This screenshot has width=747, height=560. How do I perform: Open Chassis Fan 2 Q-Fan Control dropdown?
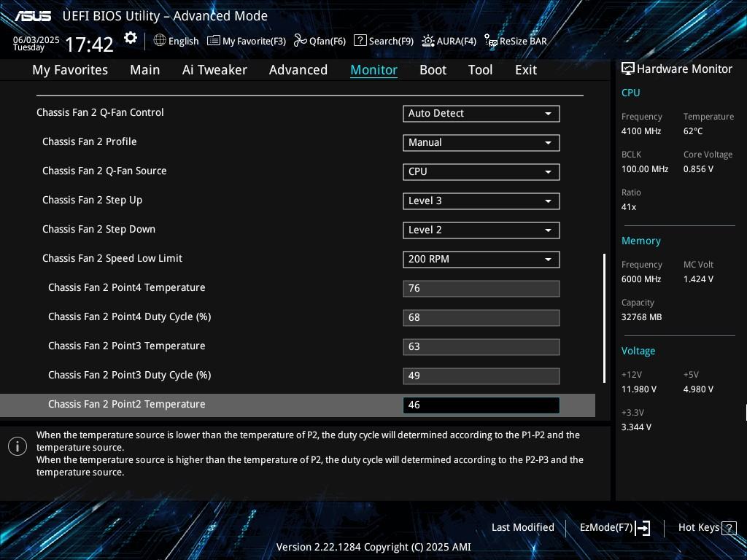(481, 114)
